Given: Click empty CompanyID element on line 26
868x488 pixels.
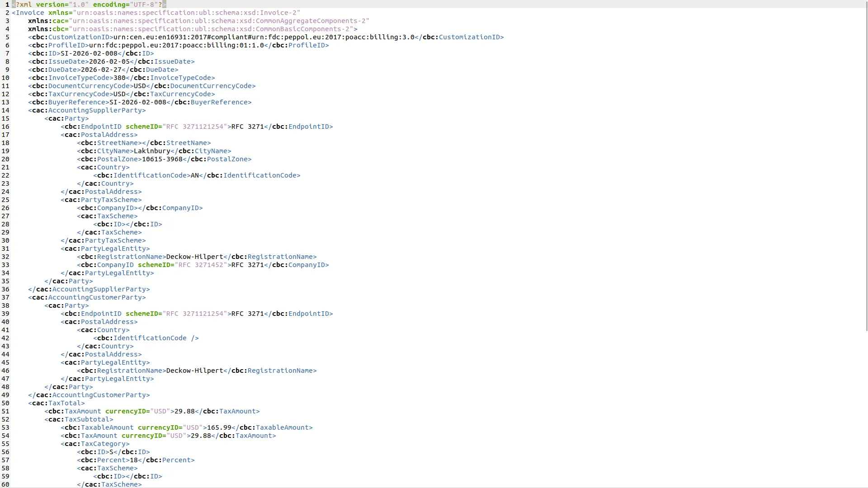Looking at the screenshot, I should coord(140,208).
